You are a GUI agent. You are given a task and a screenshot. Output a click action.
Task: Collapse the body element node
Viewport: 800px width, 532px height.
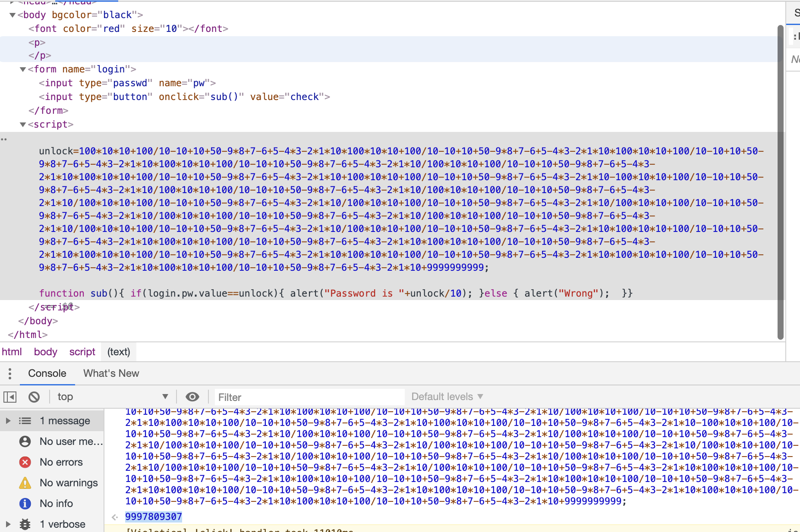[x=13, y=15]
